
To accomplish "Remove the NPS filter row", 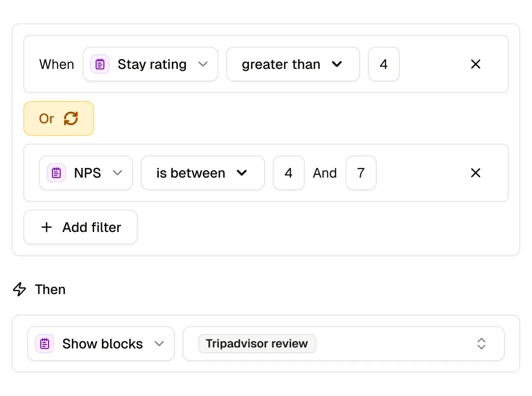I will click(476, 173).
